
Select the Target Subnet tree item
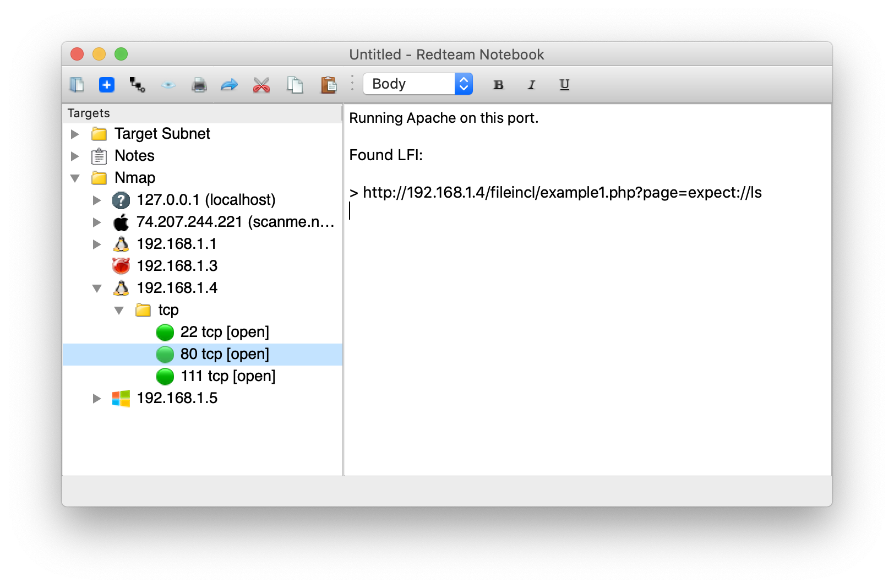[162, 134]
